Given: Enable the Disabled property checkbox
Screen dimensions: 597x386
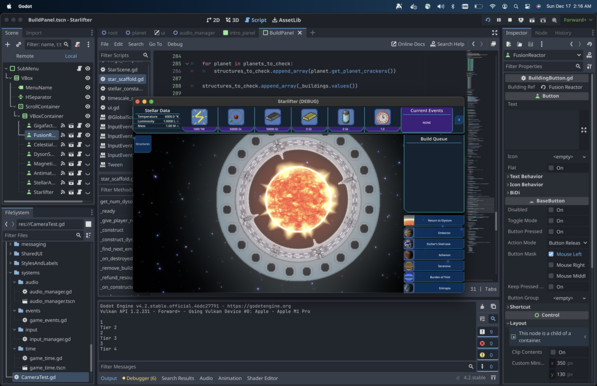Looking at the screenshot, I should pos(551,210).
